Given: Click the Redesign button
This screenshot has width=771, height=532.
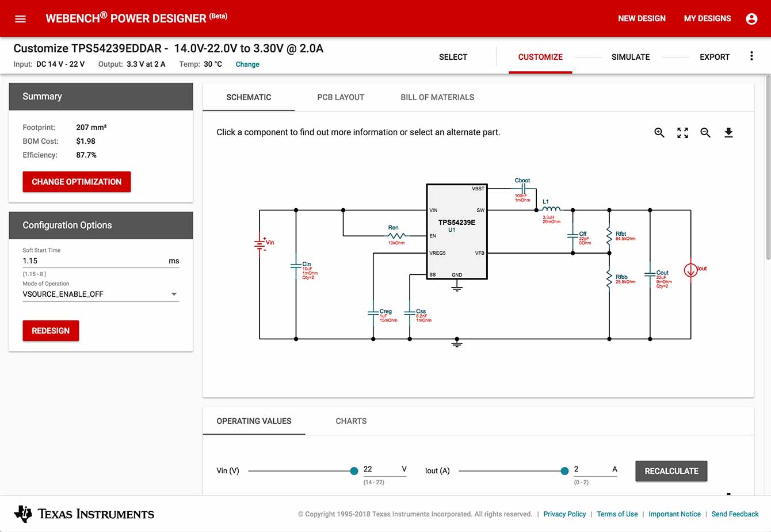Looking at the screenshot, I should (51, 331).
